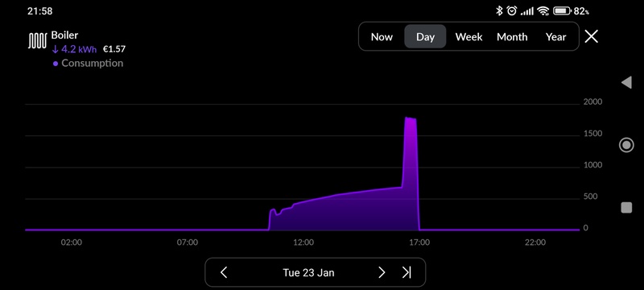Screen dimensions: 644x290
Task: Tap the Boiler device title
Action: click(64, 35)
